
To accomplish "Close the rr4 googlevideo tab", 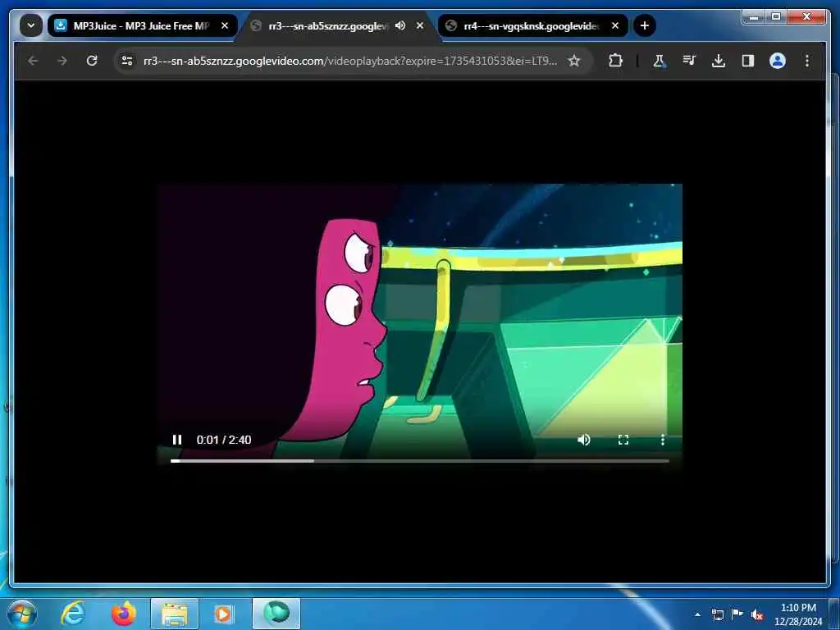I will [615, 25].
